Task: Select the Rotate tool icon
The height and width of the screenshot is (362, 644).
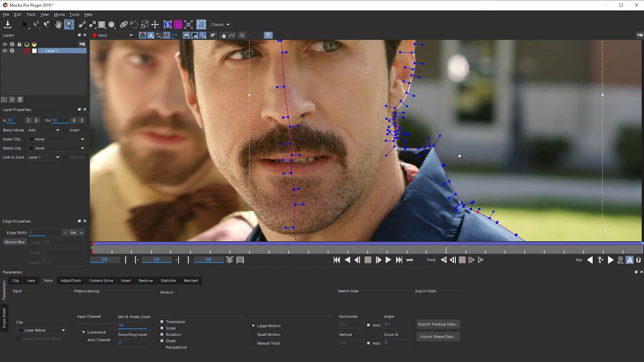Action: [x=134, y=24]
